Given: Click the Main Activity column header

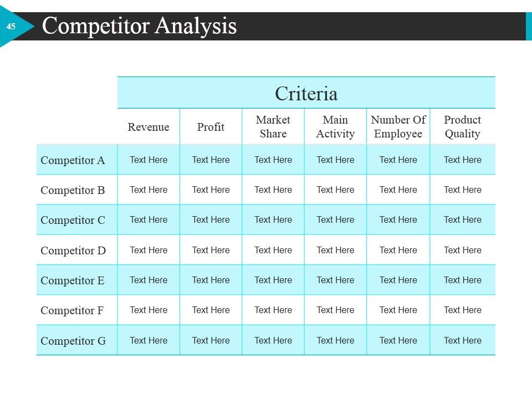Looking at the screenshot, I should point(335,126).
